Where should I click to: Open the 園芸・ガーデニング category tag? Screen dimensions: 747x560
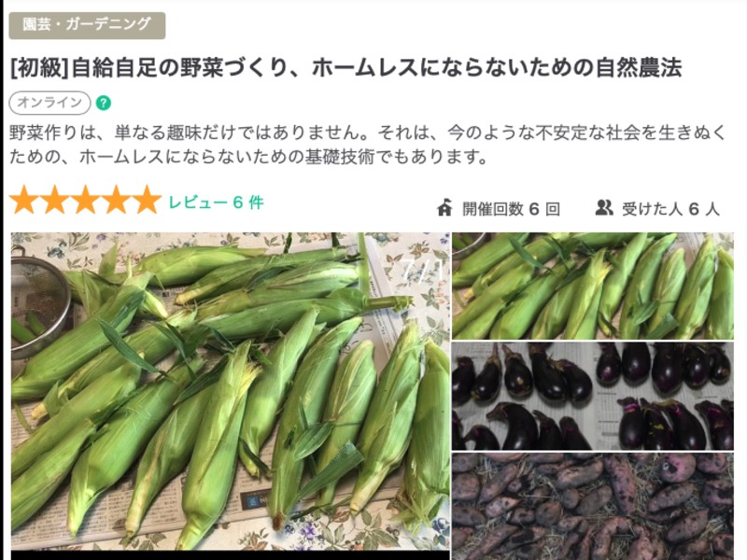pos(87,25)
